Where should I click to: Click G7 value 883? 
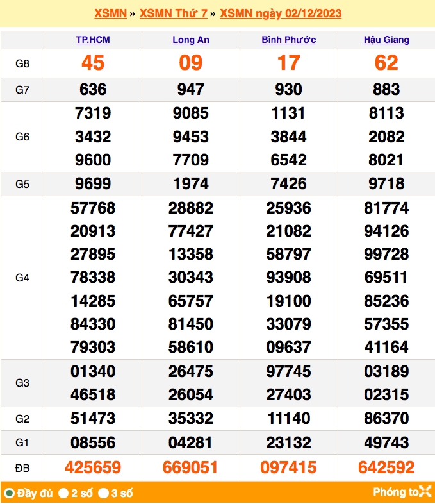(x=386, y=89)
